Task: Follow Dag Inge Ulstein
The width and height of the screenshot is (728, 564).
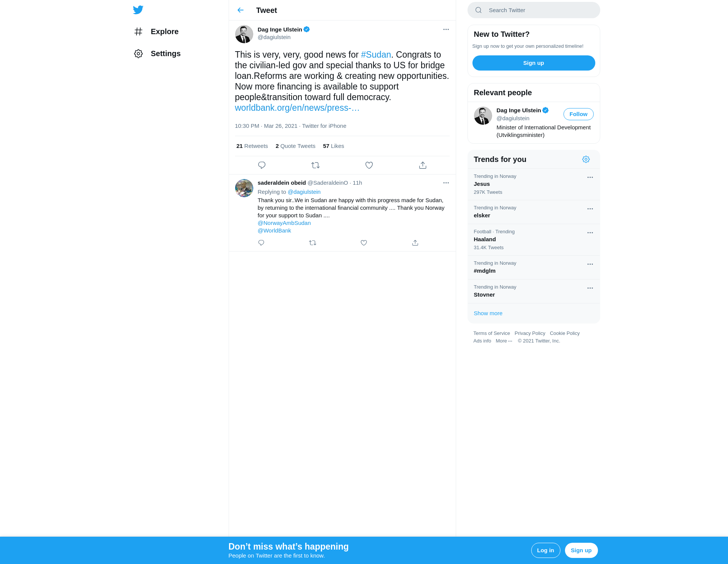Action: tap(578, 114)
